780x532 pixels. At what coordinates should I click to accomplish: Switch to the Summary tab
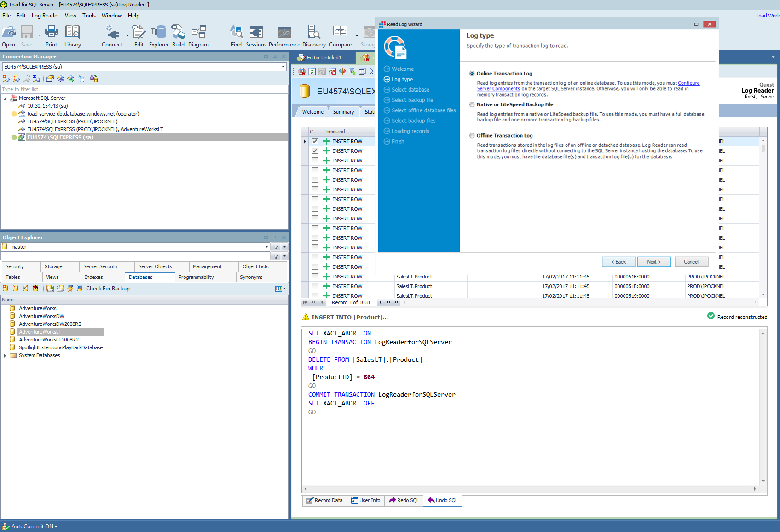(x=343, y=112)
